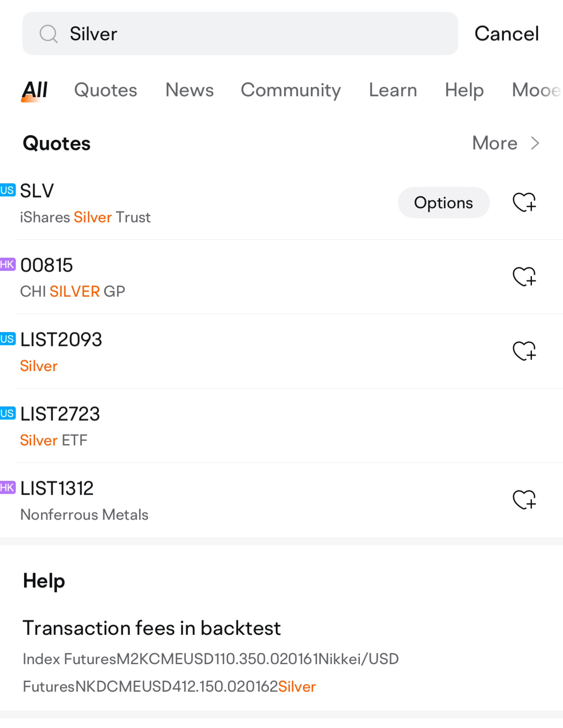Tap the US badge beside LIST2723
Viewport: 563px width, 728px height.
click(7, 413)
